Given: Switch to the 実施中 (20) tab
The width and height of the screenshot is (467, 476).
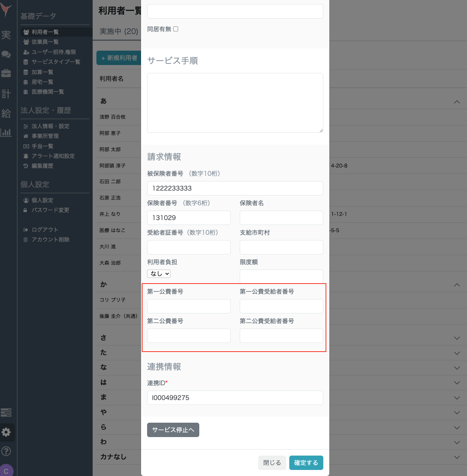Looking at the screenshot, I should [119, 31].
